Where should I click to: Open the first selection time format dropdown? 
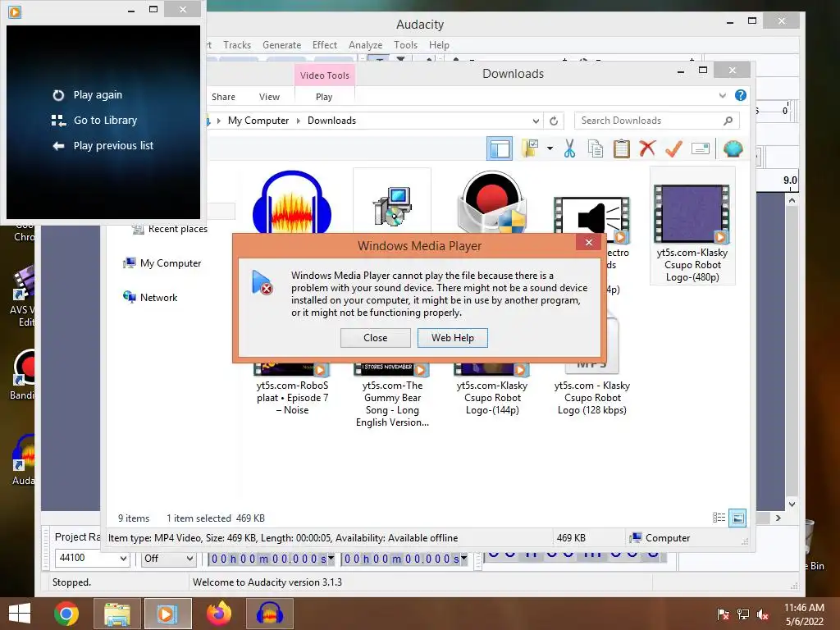(331, 558)
